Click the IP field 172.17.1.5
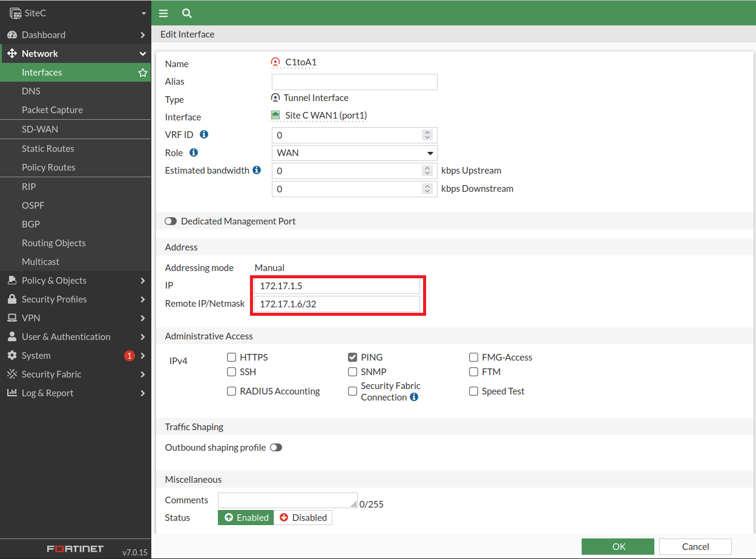The image size is (756, 559). [x=337, y=286]
